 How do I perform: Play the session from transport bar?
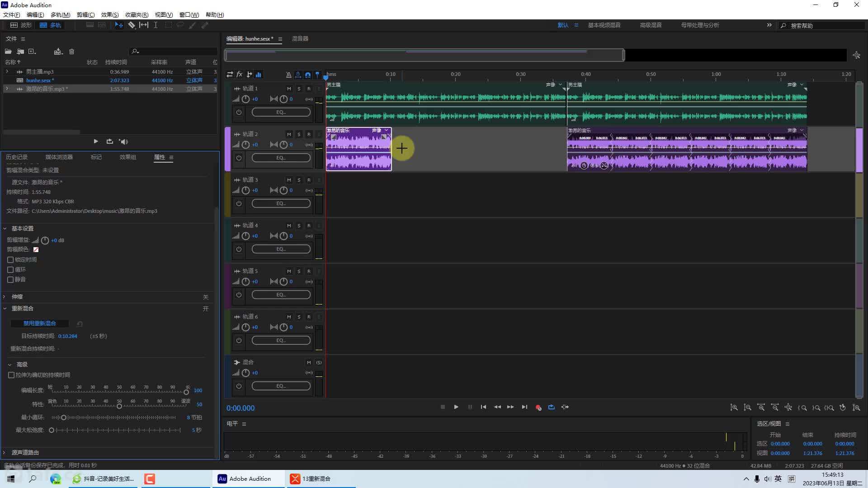[x=456, y=407]
